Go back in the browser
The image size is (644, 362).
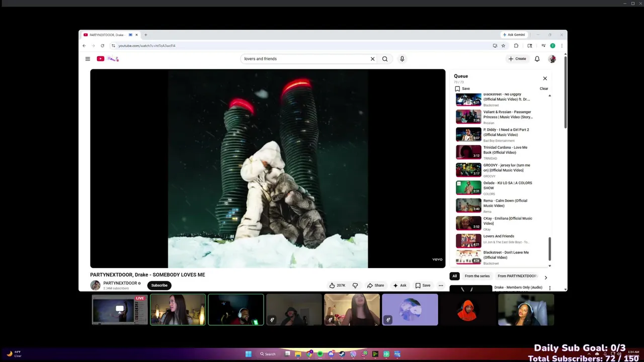coord(84,46)
